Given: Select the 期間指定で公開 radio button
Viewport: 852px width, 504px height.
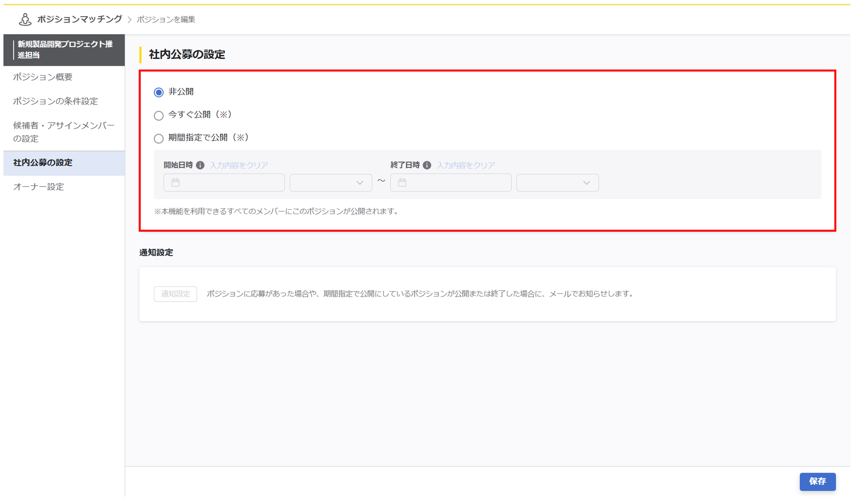Looking at the screenshot, I should [x=158, y=138].
